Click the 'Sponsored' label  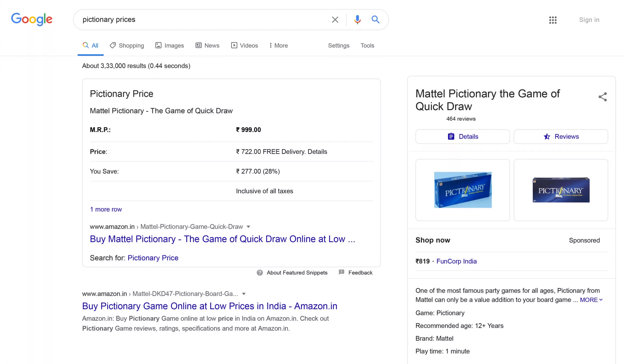[584, 240]
